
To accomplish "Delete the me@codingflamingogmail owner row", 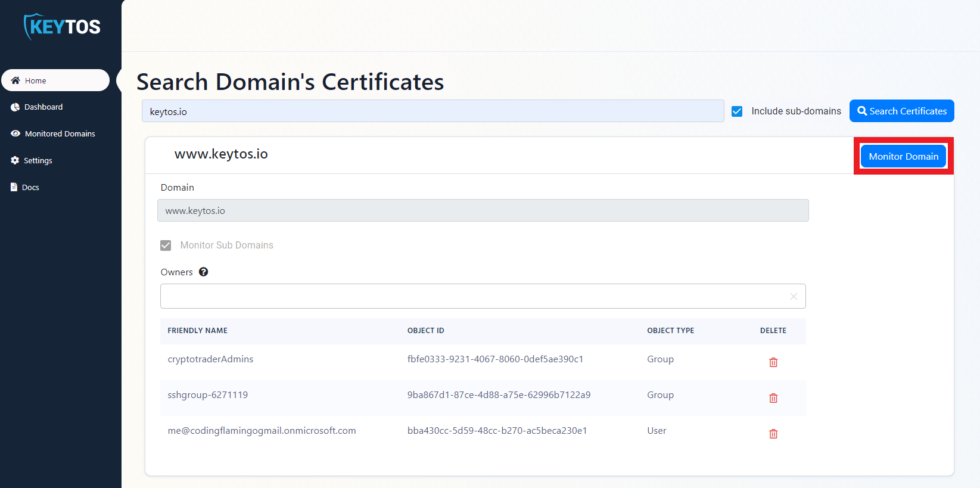I will (x=773, y=434).
